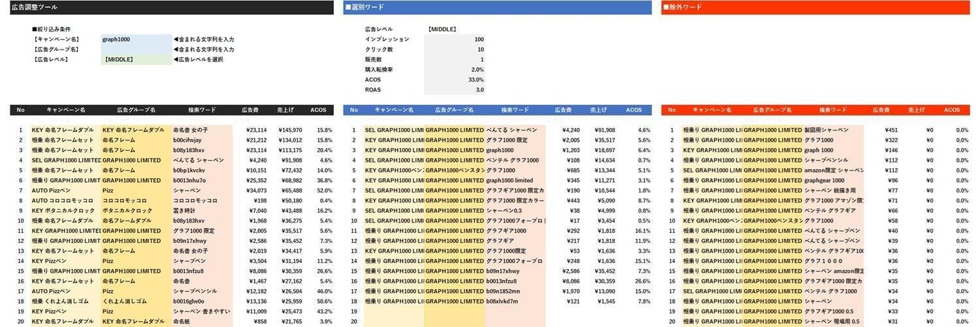980x327 pixels.
Task: Select the ■選別ワード blue section header
Action: pyautogui.click(x=497, y=7)
